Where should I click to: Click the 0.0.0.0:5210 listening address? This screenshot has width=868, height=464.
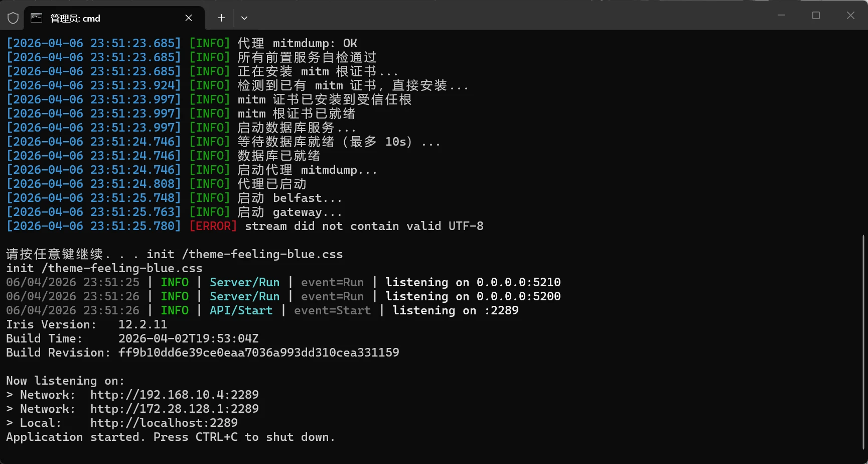(x=518, y=282)
